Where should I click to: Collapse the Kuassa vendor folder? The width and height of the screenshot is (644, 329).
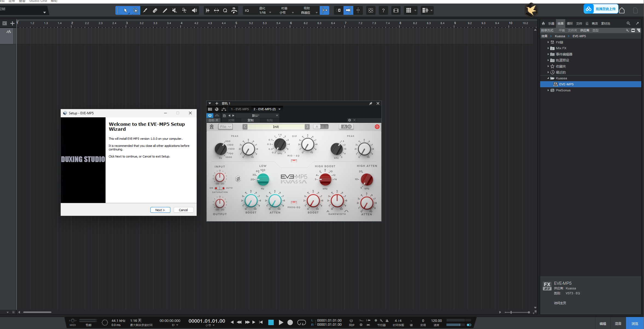(548, 78)
